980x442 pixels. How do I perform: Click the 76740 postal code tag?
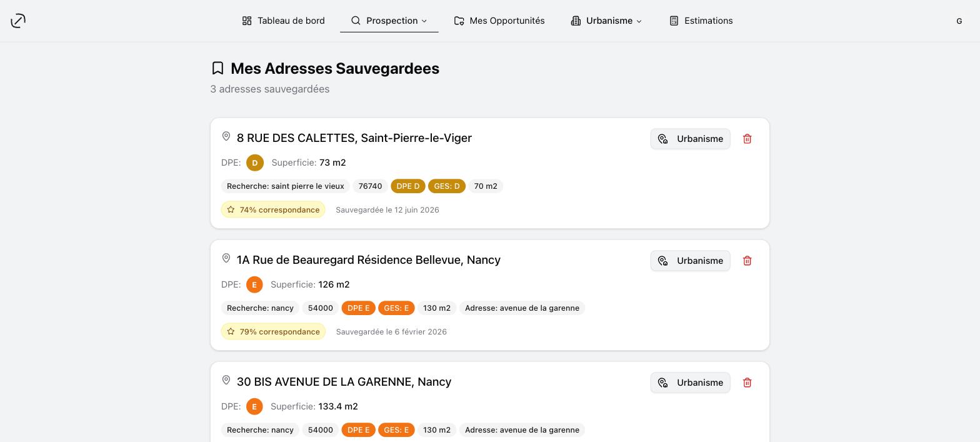[x=370, y=186]
